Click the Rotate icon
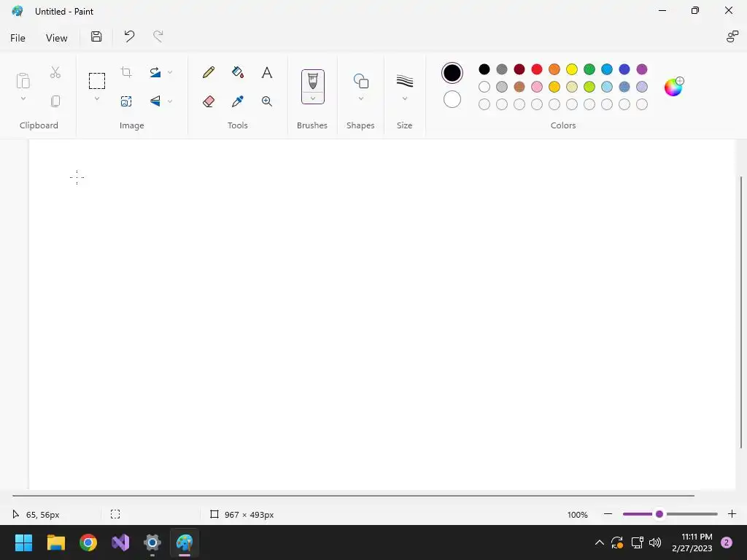 (x=155, y=72)
